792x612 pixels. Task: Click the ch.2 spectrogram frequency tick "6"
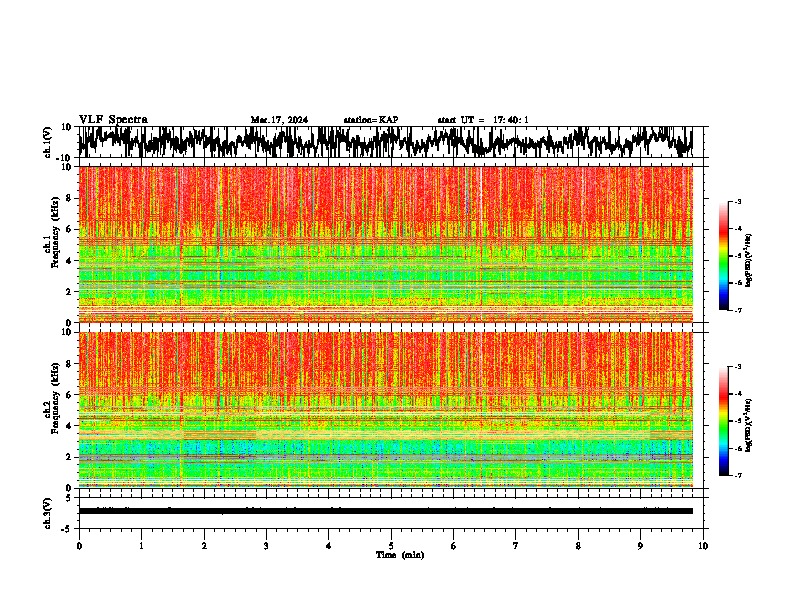coord(69,394)
